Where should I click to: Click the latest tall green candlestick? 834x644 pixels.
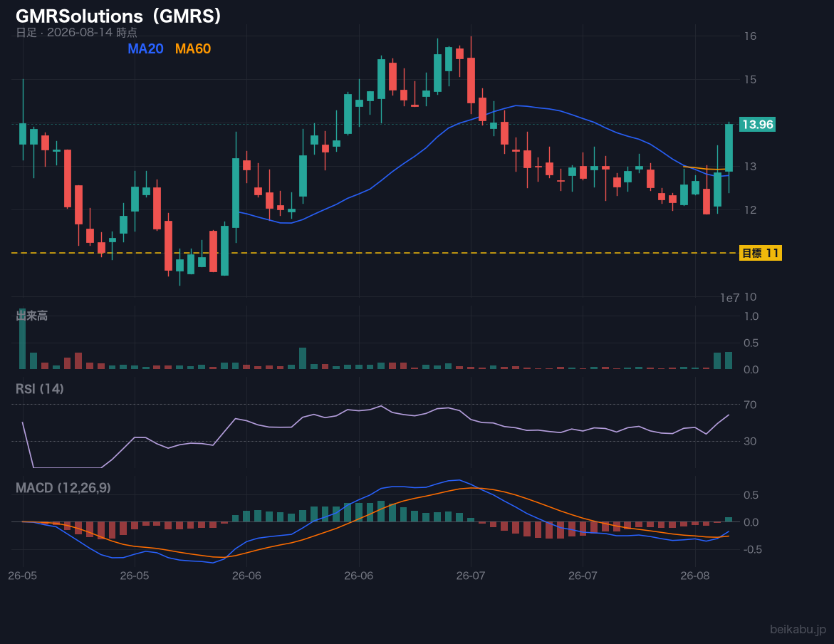pyautogui.click(x=729, y=148)
